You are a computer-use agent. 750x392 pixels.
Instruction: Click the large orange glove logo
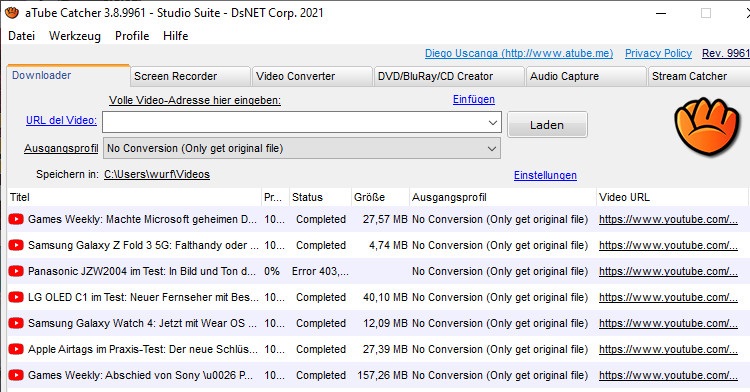click(706, 126)
